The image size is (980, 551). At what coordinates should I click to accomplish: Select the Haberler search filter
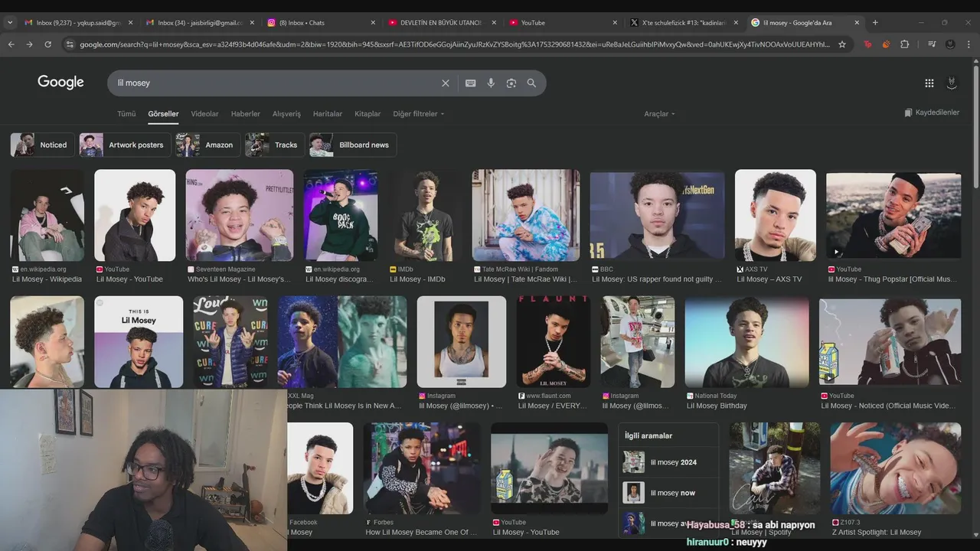(246, 114)
